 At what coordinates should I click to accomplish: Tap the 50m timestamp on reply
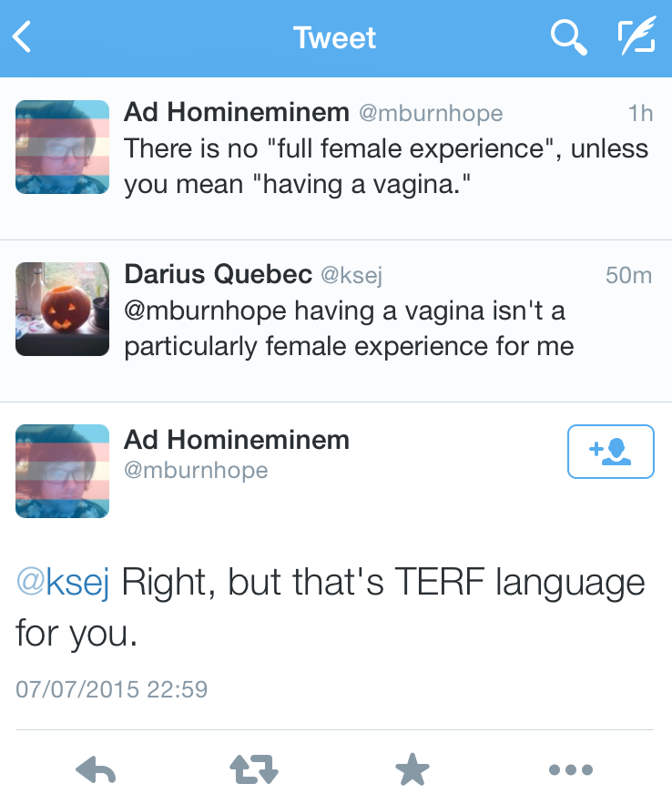(x=628, y=275)
